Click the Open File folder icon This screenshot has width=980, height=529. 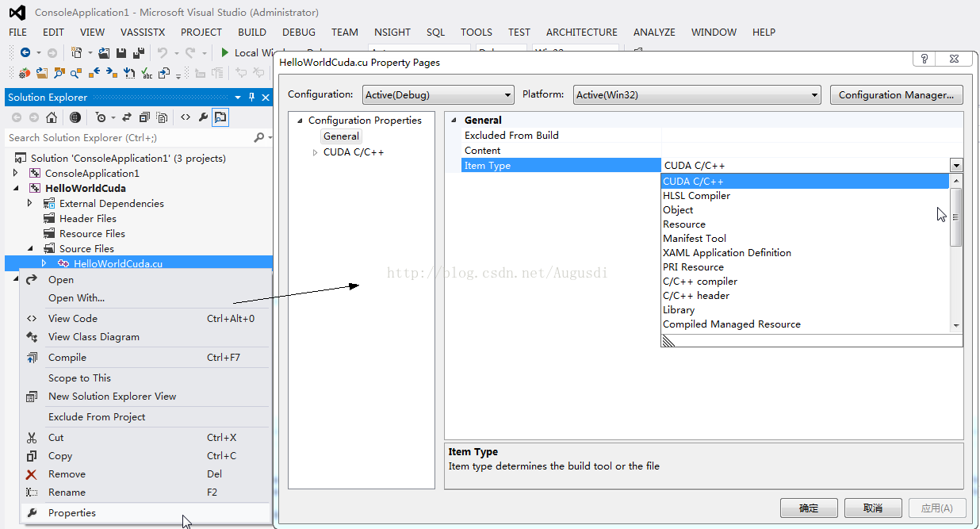(104, 52)
